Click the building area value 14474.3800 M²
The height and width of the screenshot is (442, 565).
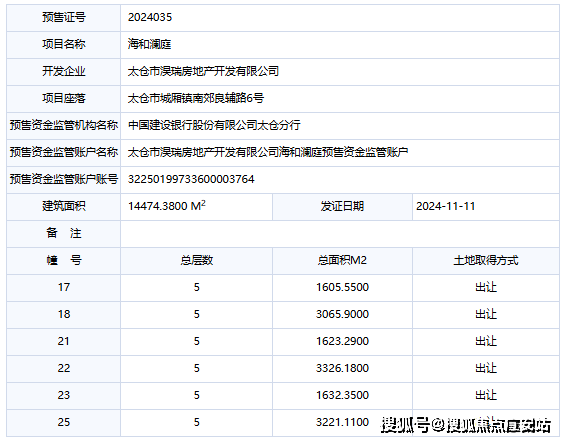[x=167, y=206]
